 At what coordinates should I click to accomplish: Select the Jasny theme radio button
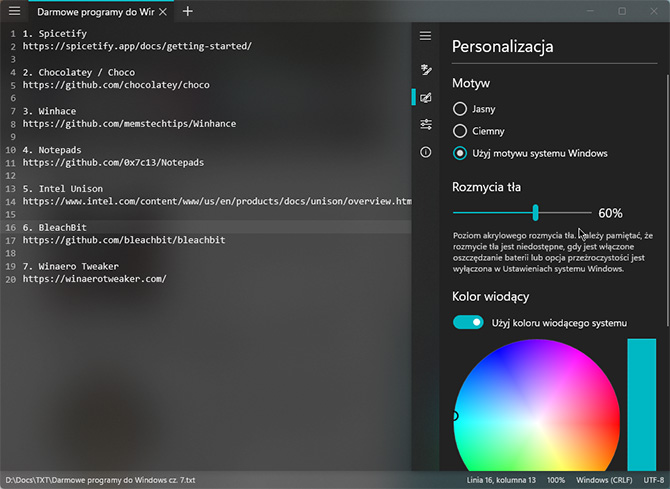(460, 109)
